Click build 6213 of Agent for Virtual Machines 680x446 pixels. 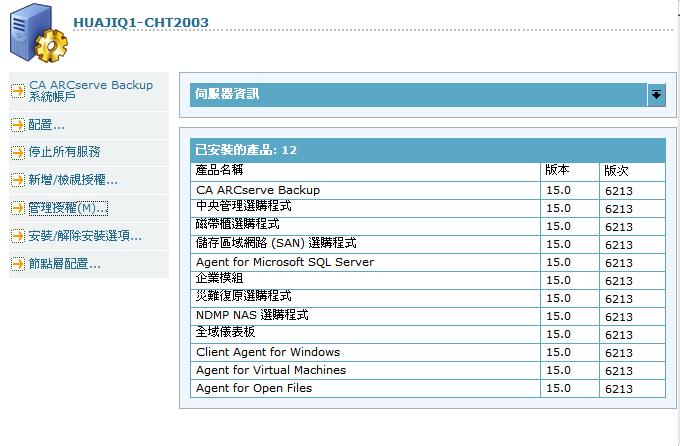[x=619, y=371]
